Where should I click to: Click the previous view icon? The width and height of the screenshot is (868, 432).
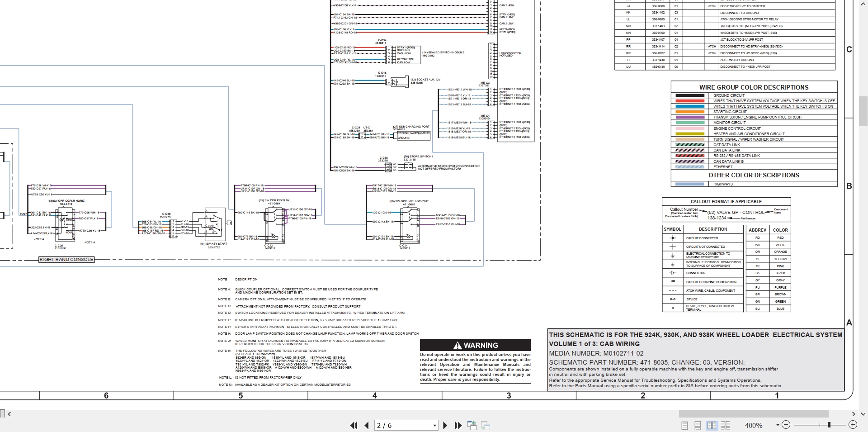(x=472, y=425)
